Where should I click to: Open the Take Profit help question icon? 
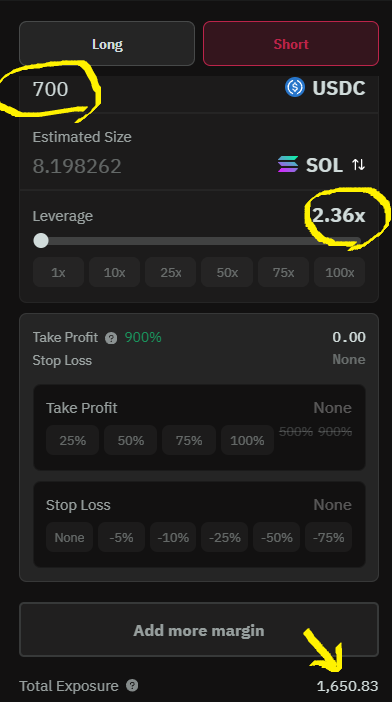tap(111, 338)
